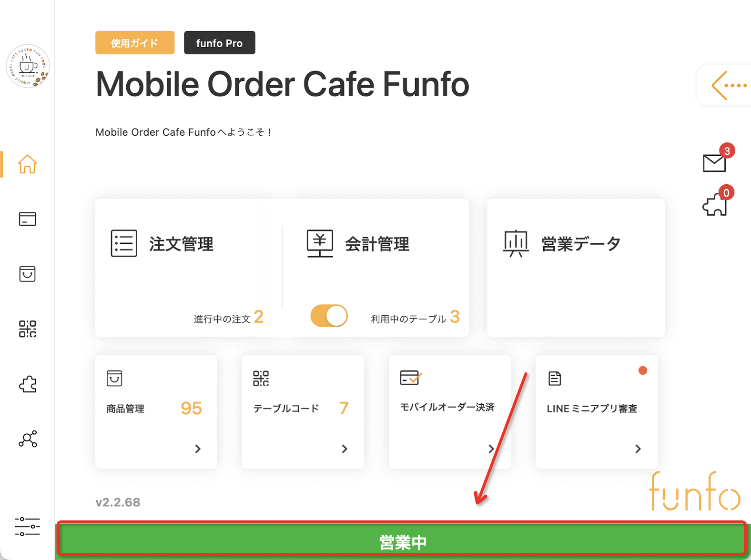Click the テーブルコード count 7

click(x=344, y=408)
